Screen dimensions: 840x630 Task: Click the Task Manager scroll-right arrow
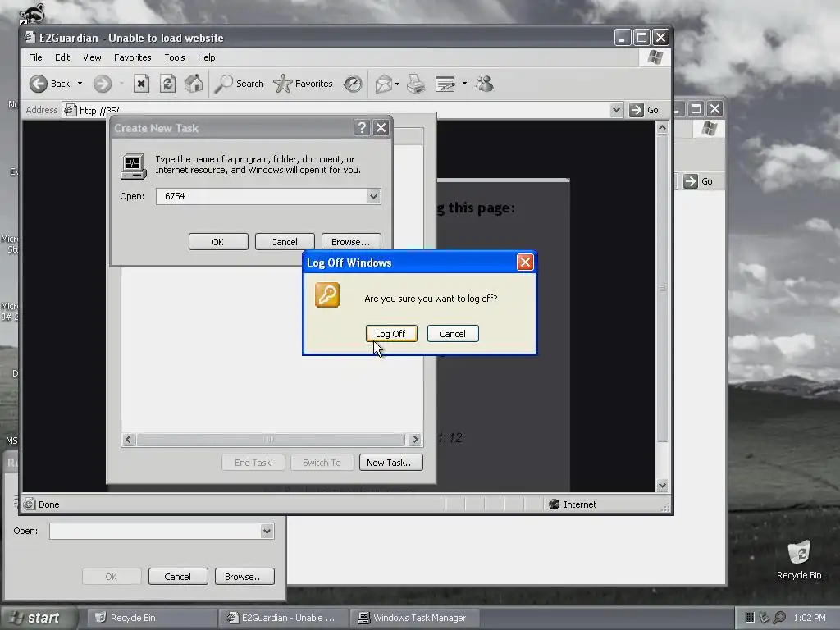pos(415,440)
